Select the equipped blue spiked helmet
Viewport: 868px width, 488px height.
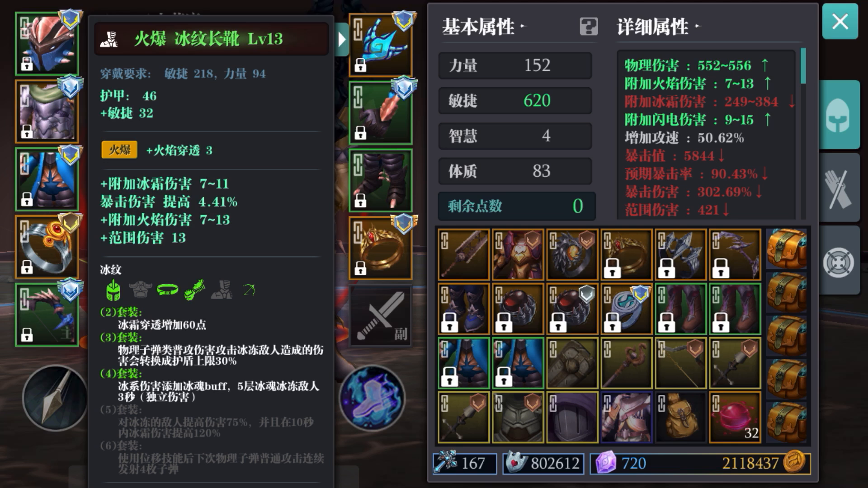pos(47,44)
